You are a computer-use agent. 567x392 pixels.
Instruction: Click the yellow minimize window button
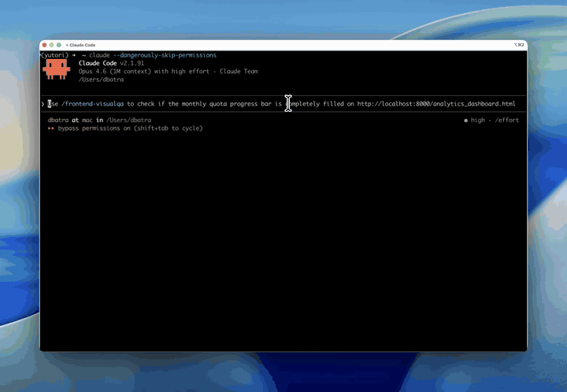[x=51, y=45]
